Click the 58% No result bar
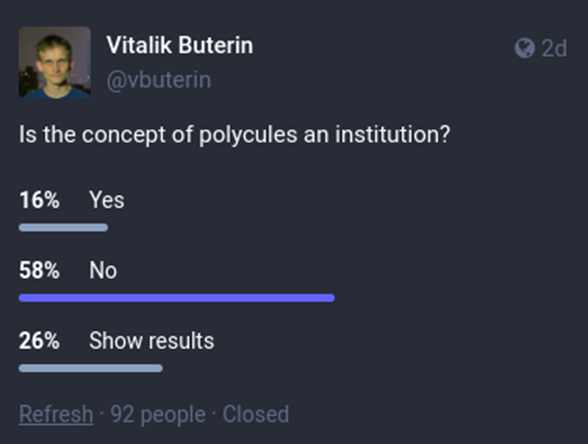588x444 pixels. coord(177,298)
